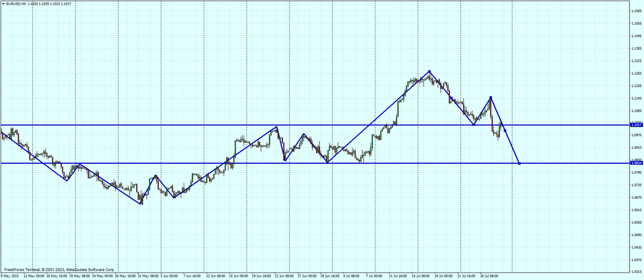Click the 31 May 08:00 time label
The height and width of the screenshot is (280, 644).
tap(148, 276)
